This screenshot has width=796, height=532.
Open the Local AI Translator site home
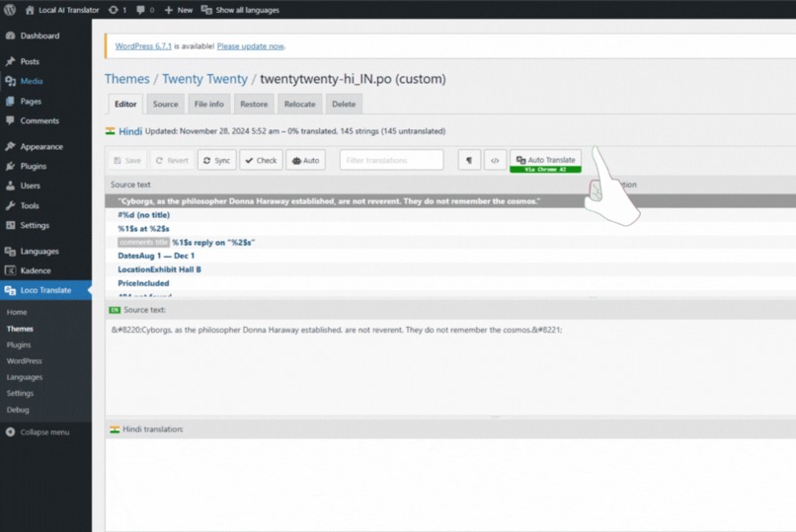(62, 10)
